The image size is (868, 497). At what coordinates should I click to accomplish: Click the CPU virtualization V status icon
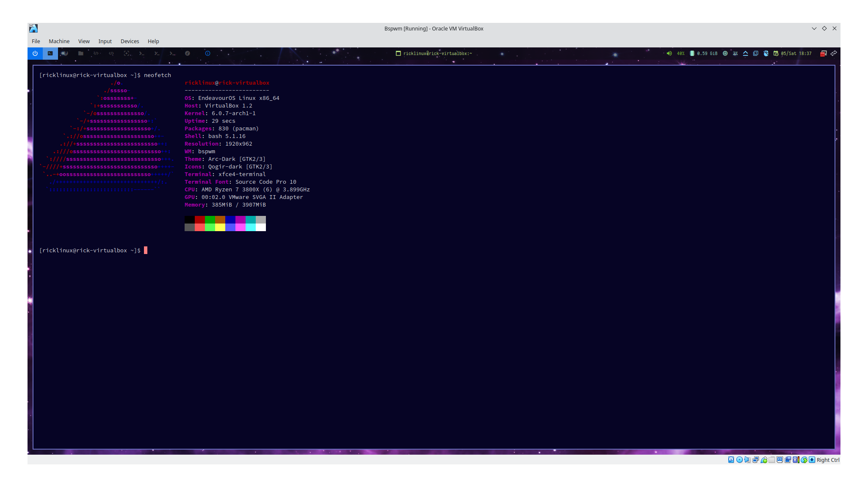(x=796, y=460)
